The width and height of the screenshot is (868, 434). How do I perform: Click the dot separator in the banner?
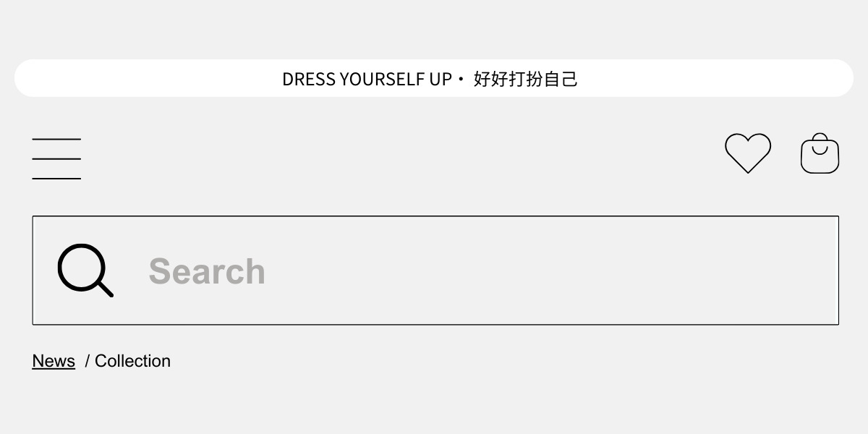(x=461, y=79)
